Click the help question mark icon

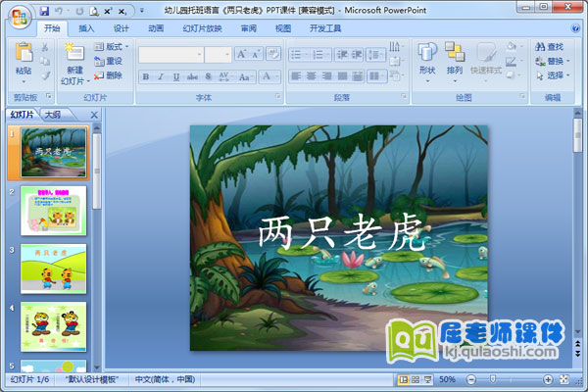575,28
